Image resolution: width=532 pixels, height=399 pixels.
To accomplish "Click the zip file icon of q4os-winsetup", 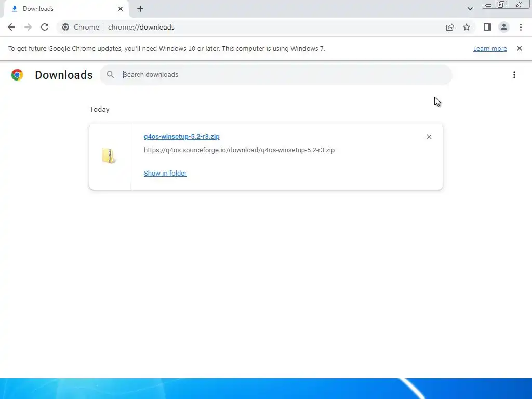I will [x=109, y=156].
